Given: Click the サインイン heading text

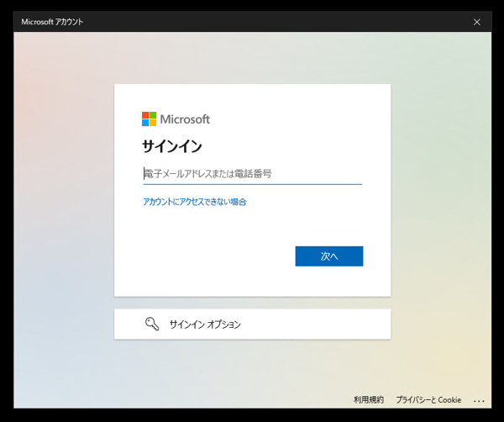Looking at the screenshot, I should pos(172,146).
